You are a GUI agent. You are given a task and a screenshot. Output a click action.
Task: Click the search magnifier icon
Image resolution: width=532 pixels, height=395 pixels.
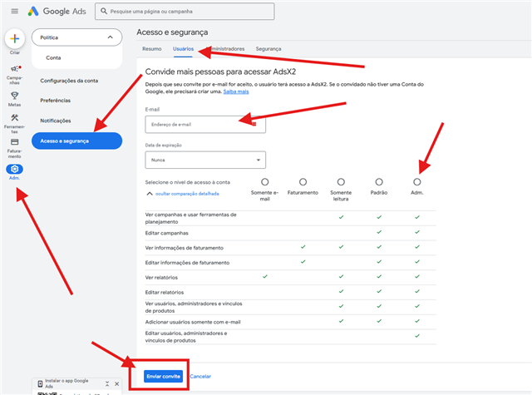point(104,11)
